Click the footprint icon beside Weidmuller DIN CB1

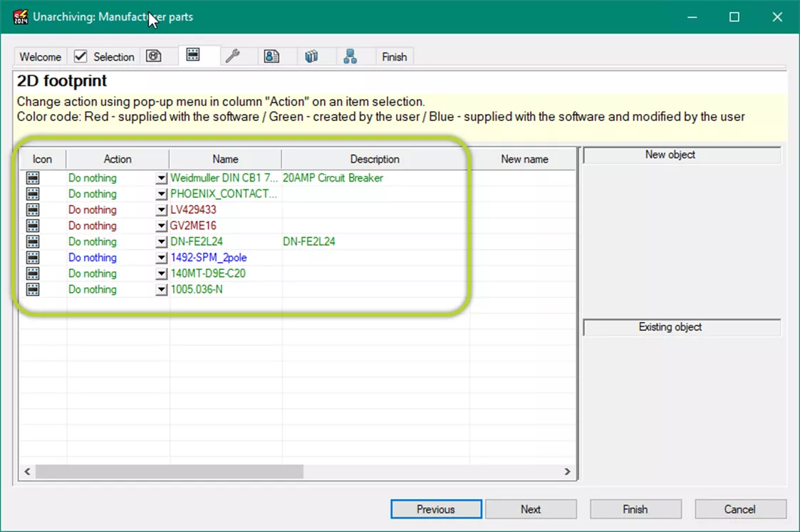(33, 177)
